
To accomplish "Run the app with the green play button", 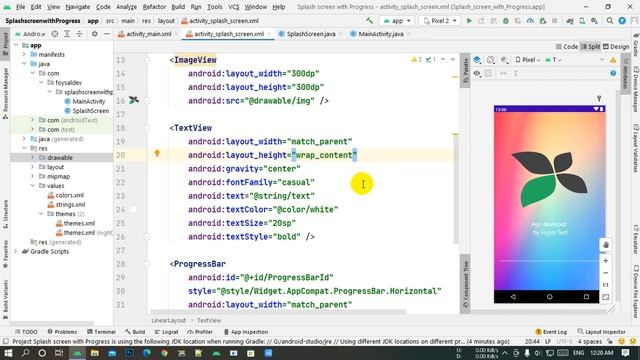I will pos(469,20).
